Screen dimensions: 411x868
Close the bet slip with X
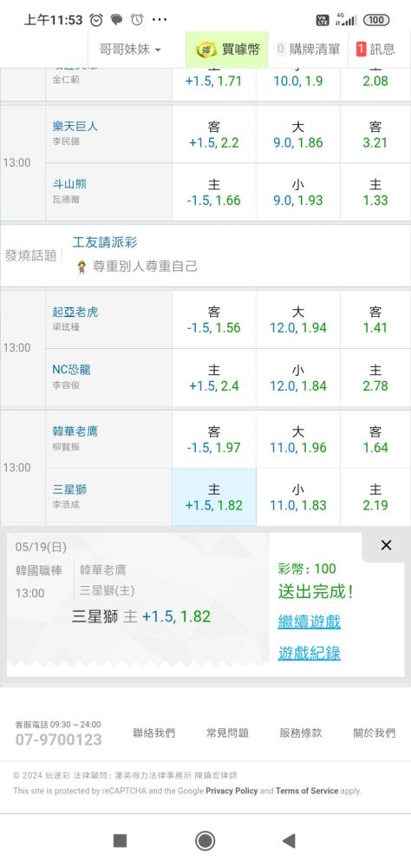[386, 545]
